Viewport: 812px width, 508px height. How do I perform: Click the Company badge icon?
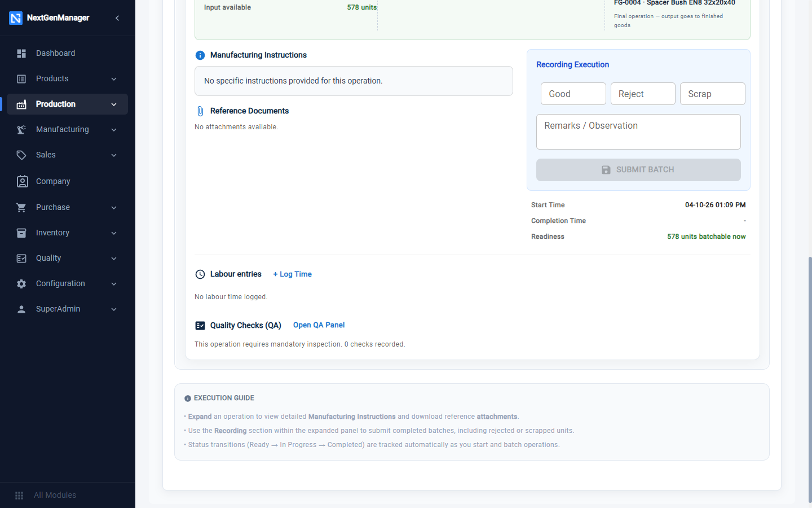click(22, 181)
